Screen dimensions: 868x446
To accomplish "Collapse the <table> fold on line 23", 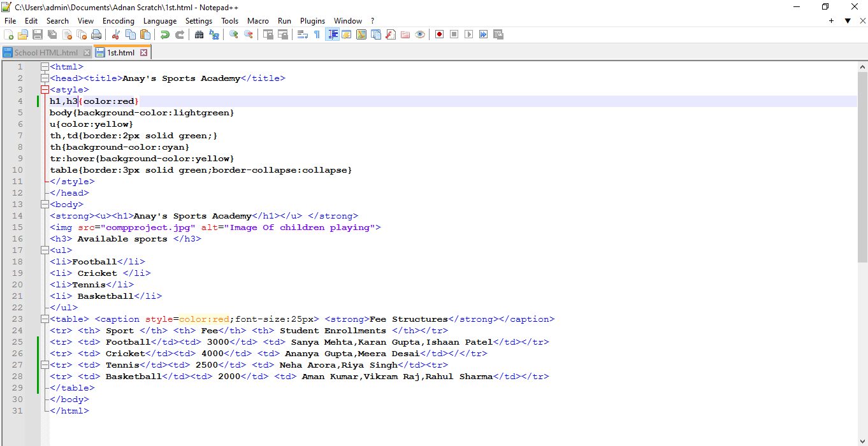I will (45, 319).
